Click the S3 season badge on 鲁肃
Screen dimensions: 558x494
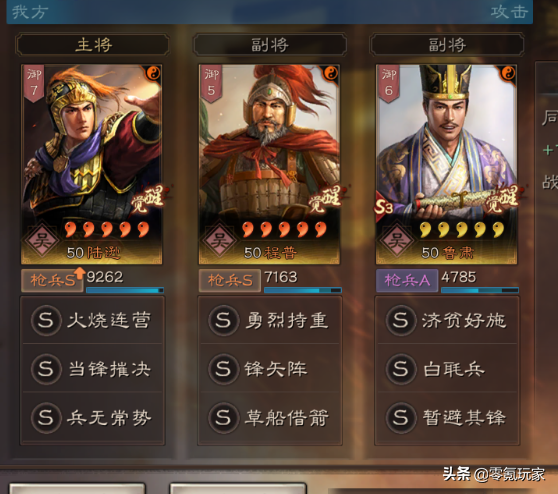pyautogui.click(x=384, y=206)
